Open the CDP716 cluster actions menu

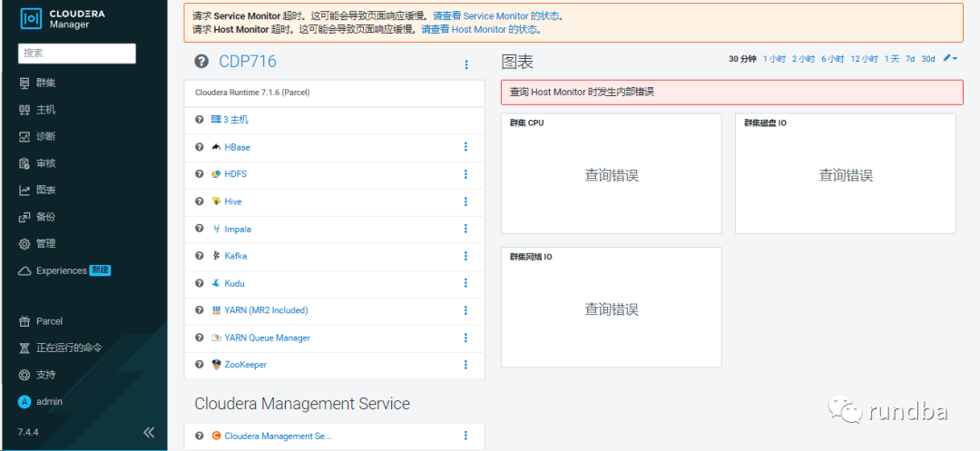(x=466, y=64)
